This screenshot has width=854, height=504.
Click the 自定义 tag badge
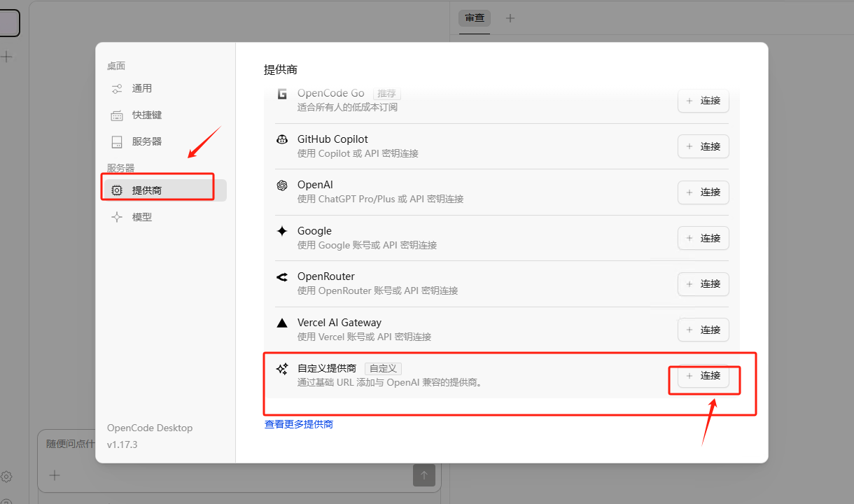(383, 368)
